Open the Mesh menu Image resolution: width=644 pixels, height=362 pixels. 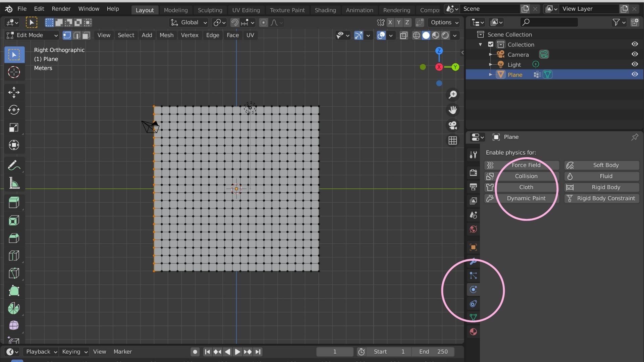tap(166, 35)
